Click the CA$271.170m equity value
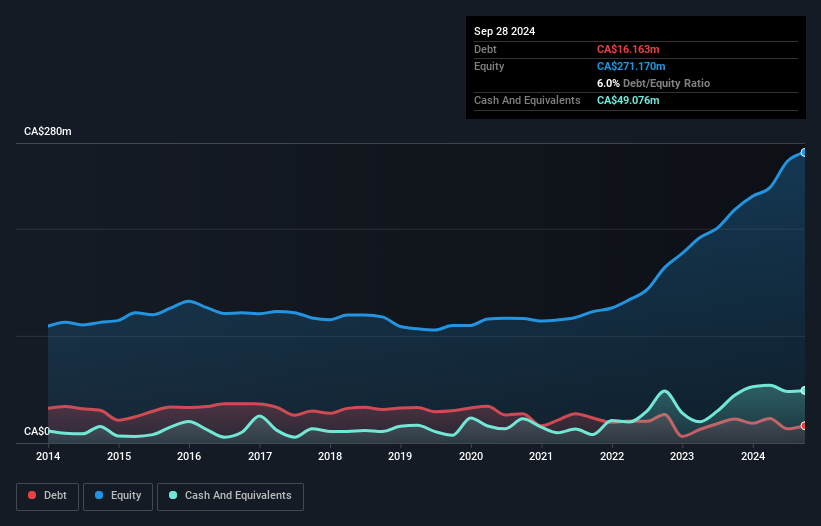The image size is (821, 526). [631, 66]
